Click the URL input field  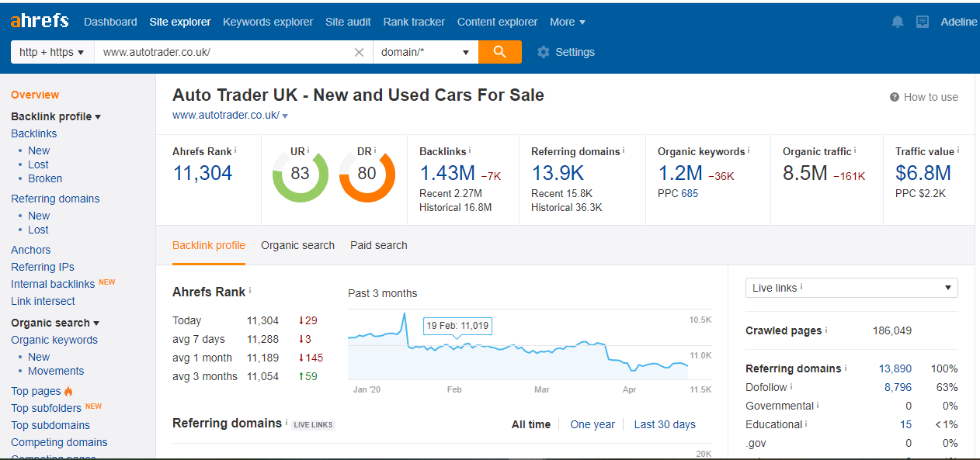[x=225, y=52]
